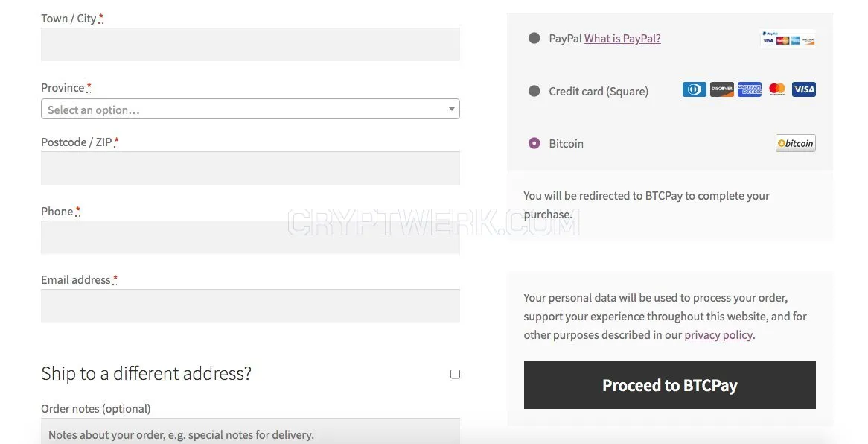Open the privacy policy link

[718, 334]
